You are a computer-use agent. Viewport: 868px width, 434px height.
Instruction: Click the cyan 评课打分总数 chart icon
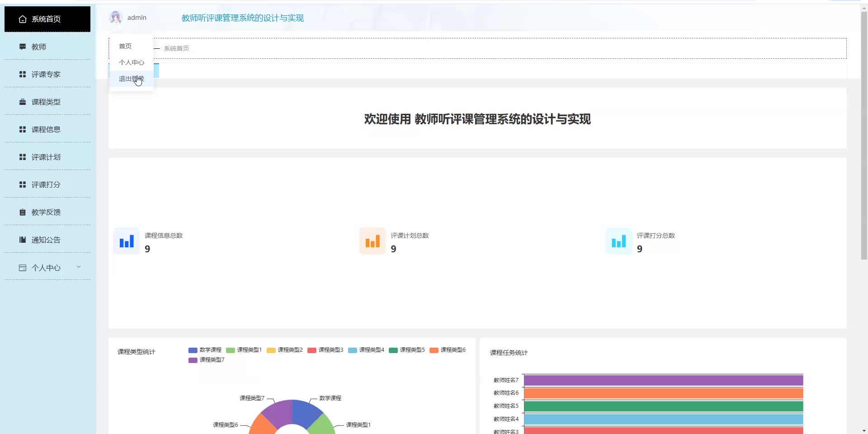(618, 241)
